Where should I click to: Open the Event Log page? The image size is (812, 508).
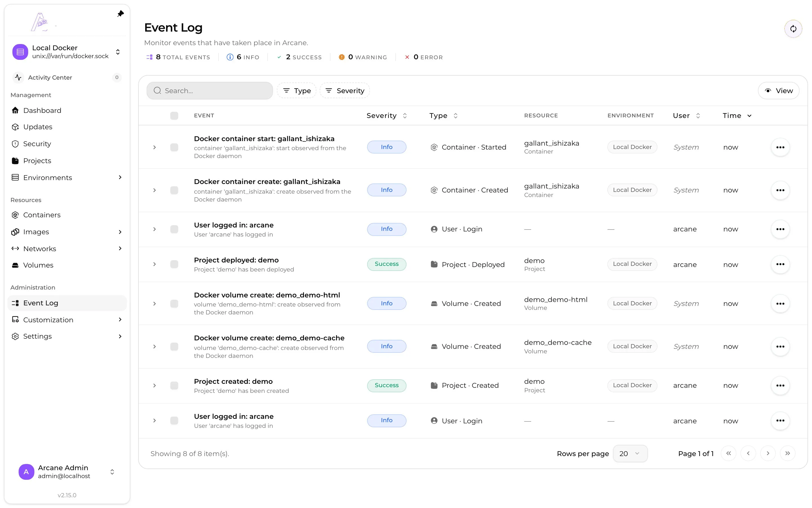pos(67,303)
